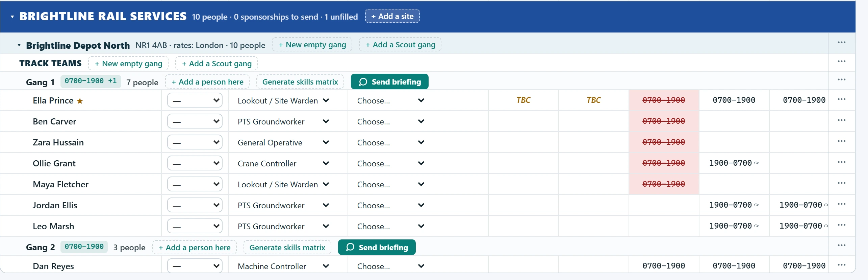868x280 pixels.
Task: Click Ollie Grant's 1900-0700 night shift cell
Action: (734, 163)
